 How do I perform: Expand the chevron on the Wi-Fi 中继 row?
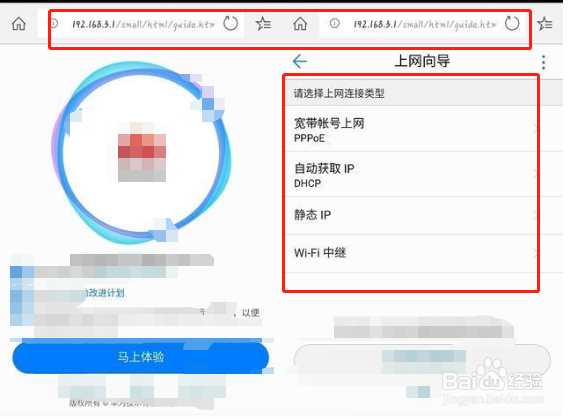point(535,253)
